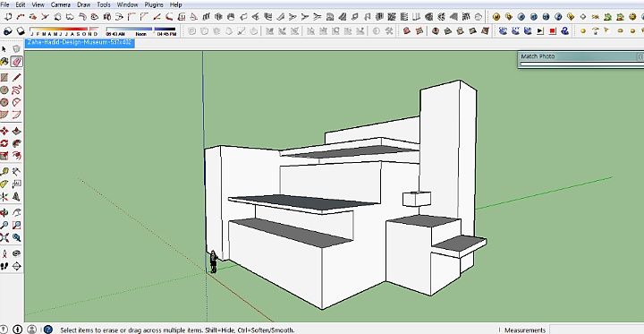Viewport: 644px width, 334px height.
Task: Click the red stop button in toolbar
Action: (553, 30)
